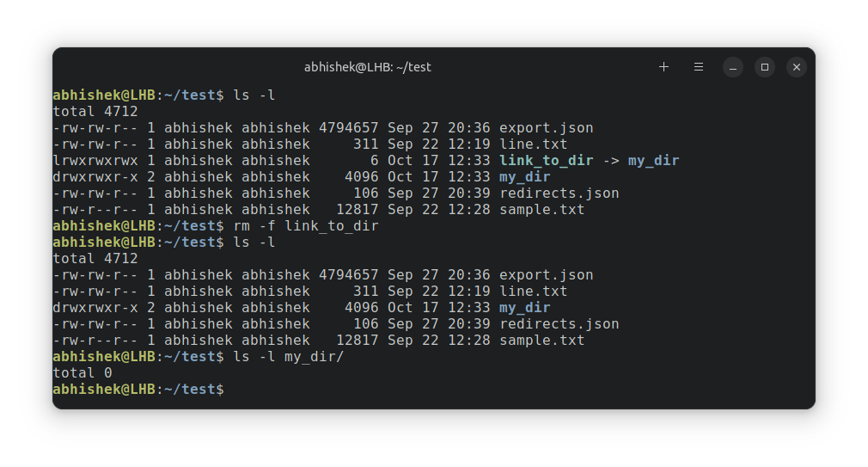Click sample.txt in the first listing

(x=542, y=210)
